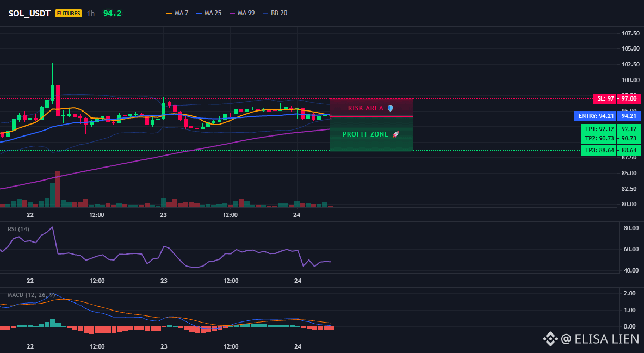Select the 1h timeframe label
This screenshot has height=353, width=644.
pos(91,13)
